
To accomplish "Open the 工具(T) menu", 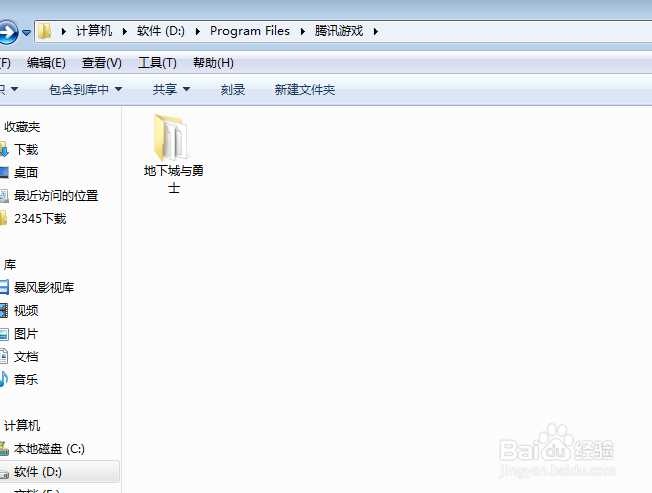I will pos(157,63).
